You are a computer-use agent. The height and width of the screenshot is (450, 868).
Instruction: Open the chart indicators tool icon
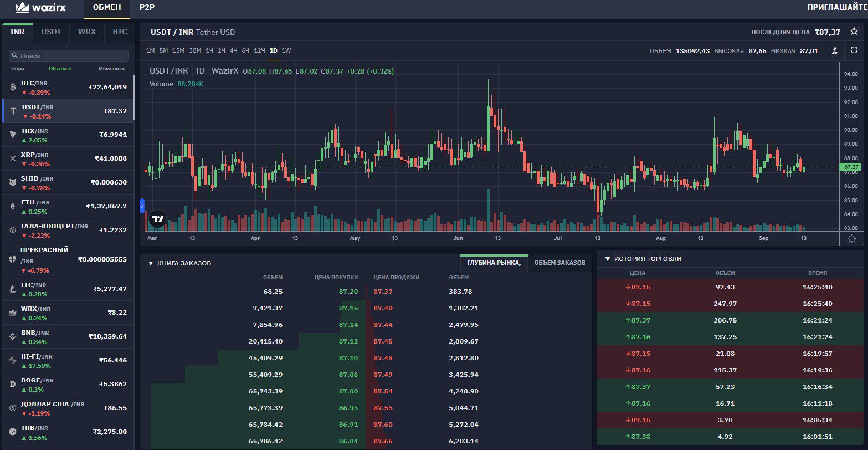click(835, 51)
